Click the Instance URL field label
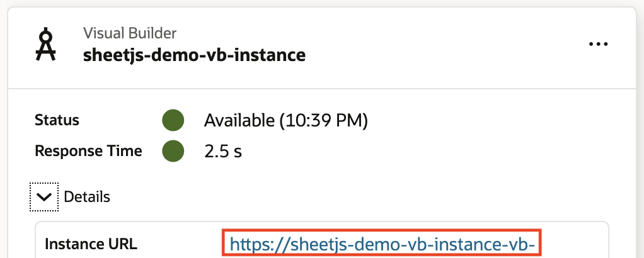This screenshot has height=258, width=644. (91, 244)
